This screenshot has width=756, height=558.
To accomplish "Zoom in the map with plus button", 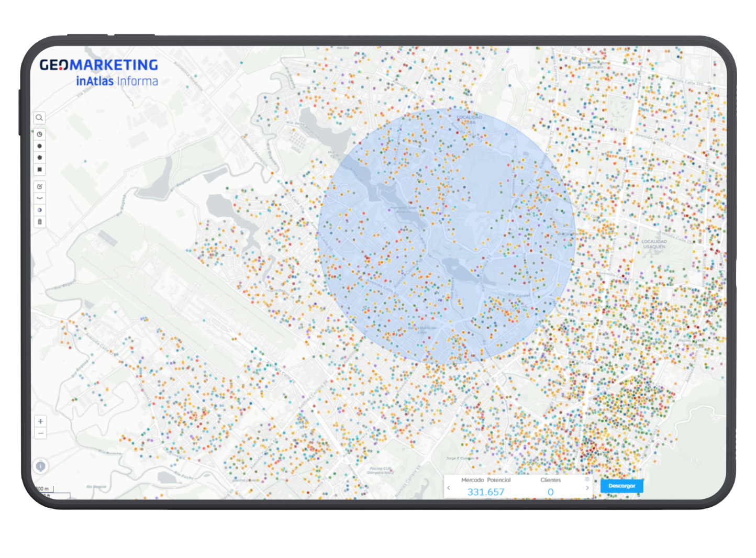I will point(40,421).
